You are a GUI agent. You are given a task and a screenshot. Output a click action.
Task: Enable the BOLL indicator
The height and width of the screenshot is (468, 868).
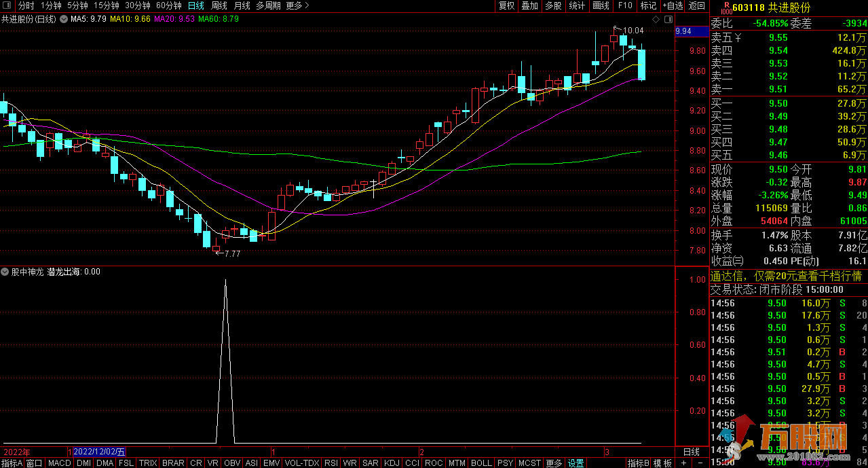(481, 463)
